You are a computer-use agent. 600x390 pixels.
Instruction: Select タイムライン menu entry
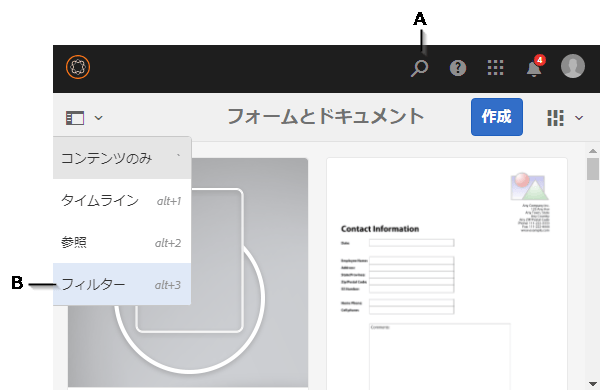point(122,200)
